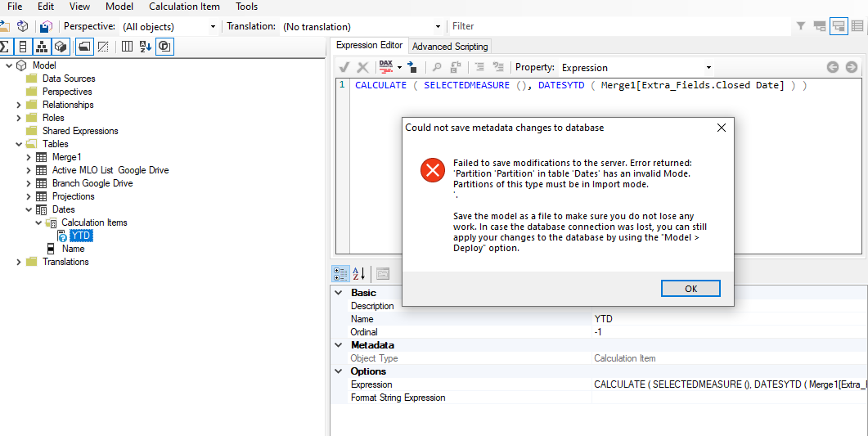This screenshot has width=868, height=436.
Task: Click the blue-arrow go-to-definition icon
Action: pos(412,68)
